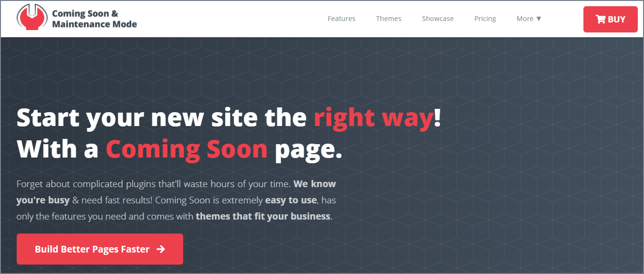Click the right arrow icon on red button

161,249
